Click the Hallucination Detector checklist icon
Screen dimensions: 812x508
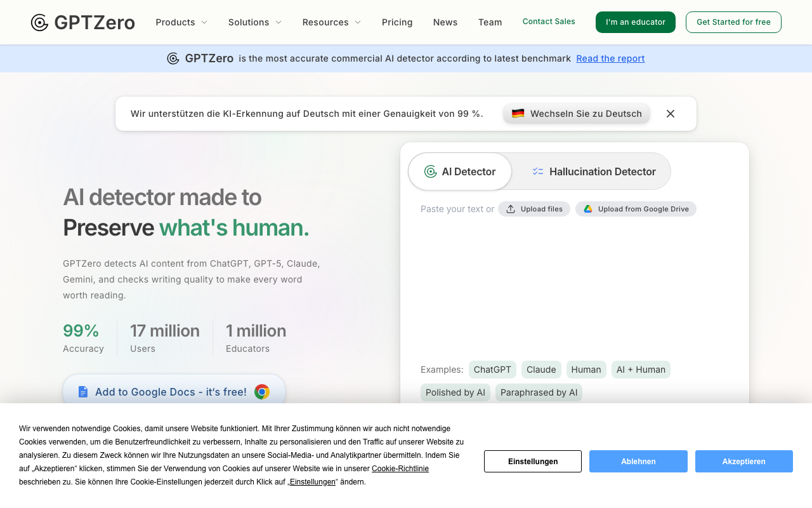538,171
